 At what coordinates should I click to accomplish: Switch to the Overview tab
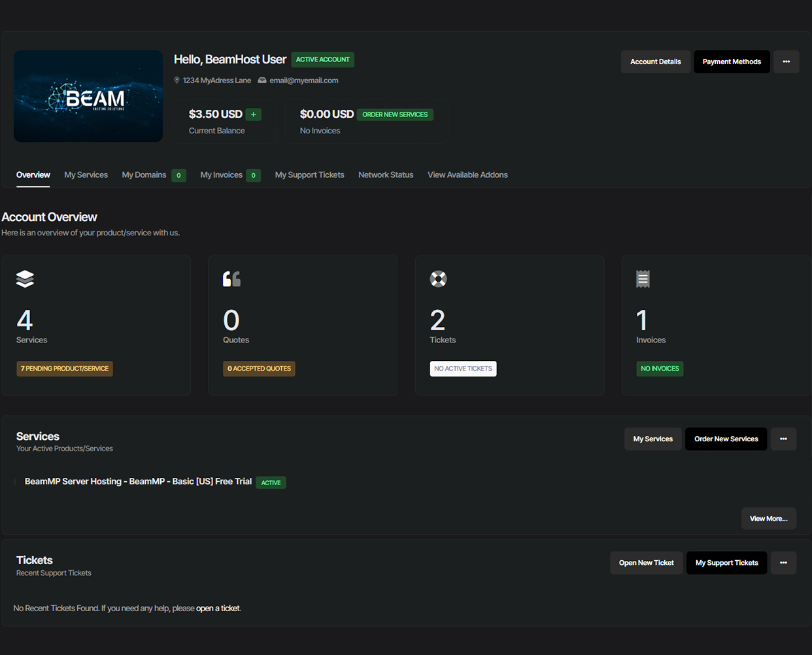click(33, 175)
